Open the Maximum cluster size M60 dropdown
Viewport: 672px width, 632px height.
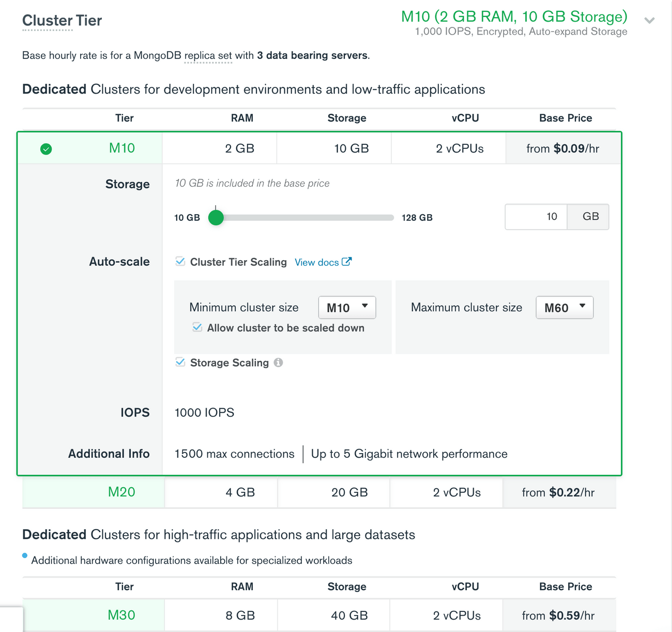coord(564,307)
